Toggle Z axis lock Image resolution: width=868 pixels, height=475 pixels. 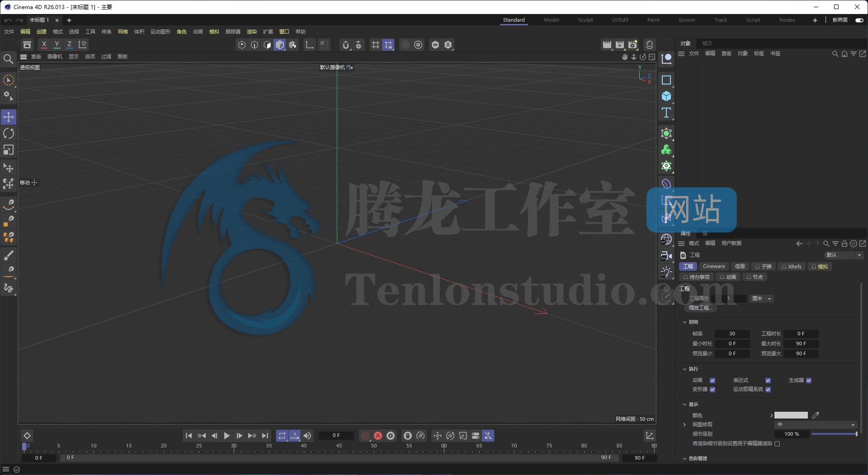click(x=69, y=44)
